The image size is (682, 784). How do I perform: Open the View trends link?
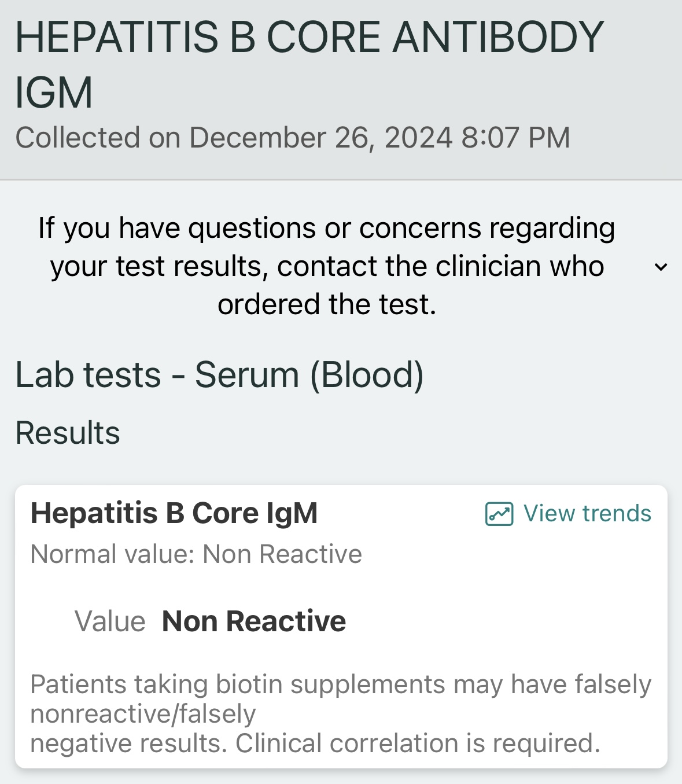click(x=568, y=514)
